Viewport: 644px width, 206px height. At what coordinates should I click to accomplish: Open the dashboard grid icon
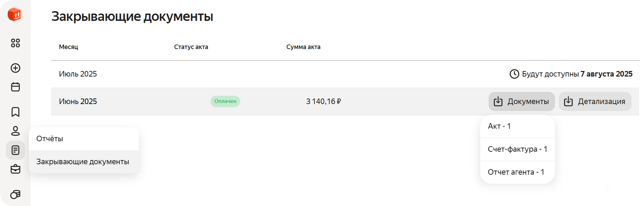point(15,43)
